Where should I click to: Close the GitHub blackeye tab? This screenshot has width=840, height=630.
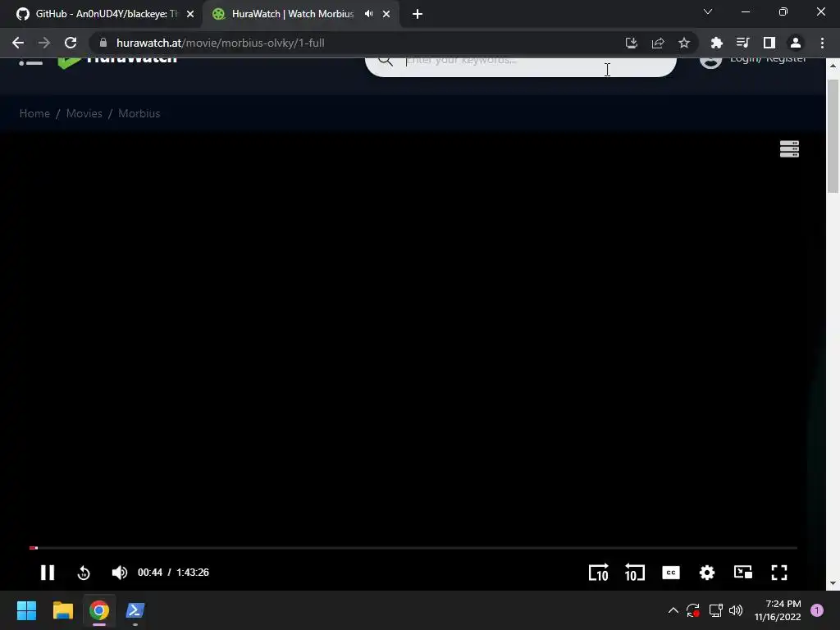(190, 14)
